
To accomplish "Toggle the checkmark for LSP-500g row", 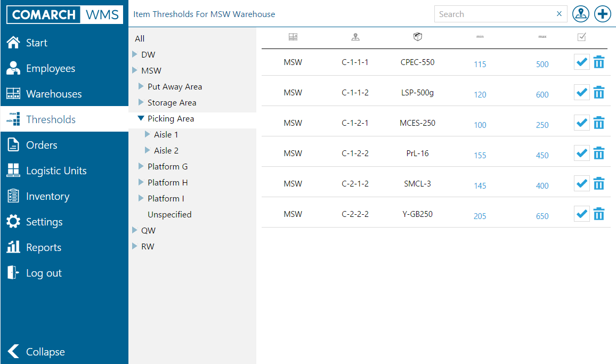I will click(581, 93).
